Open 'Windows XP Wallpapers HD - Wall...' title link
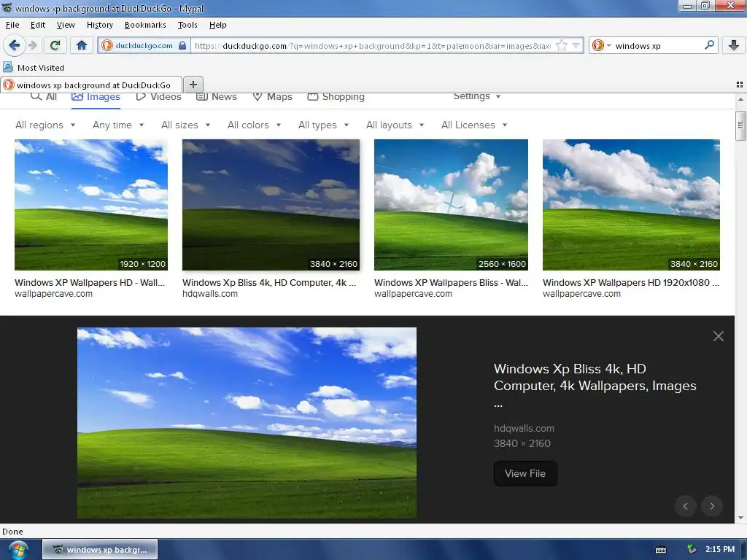 90,282
